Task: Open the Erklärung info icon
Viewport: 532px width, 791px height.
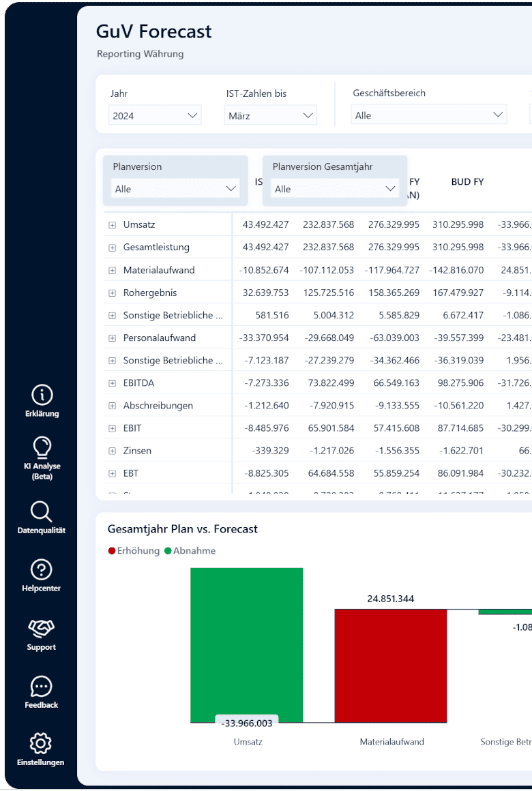Action: click(x=42, y=395)
